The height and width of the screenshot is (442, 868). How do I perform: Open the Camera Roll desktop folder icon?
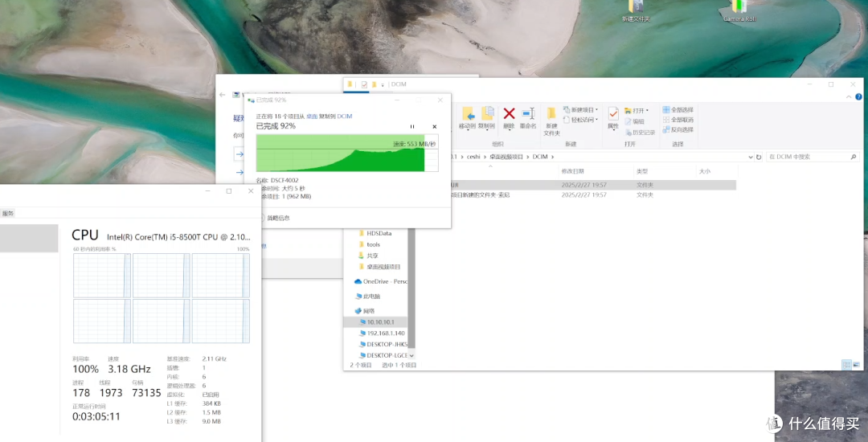(x=739, y=11)
